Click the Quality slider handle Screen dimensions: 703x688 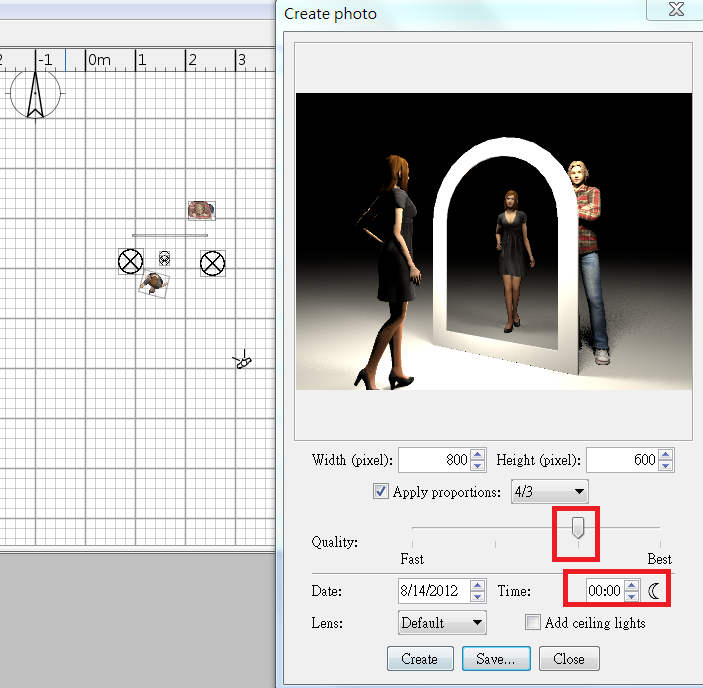tap(578, 527)
